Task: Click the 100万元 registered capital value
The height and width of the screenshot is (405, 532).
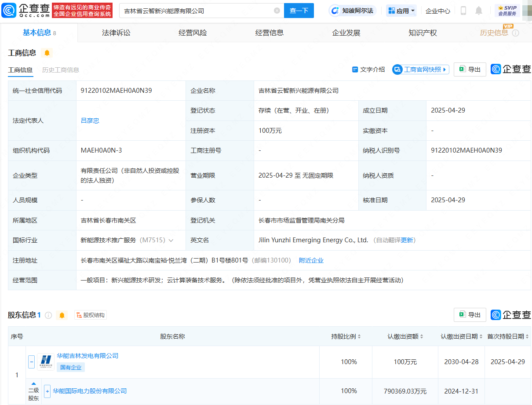Action: 270,131
